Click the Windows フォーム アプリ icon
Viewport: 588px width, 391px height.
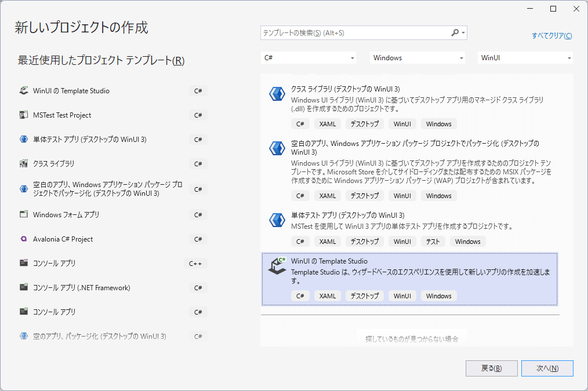pyautogui.click(x=24, y=214)
